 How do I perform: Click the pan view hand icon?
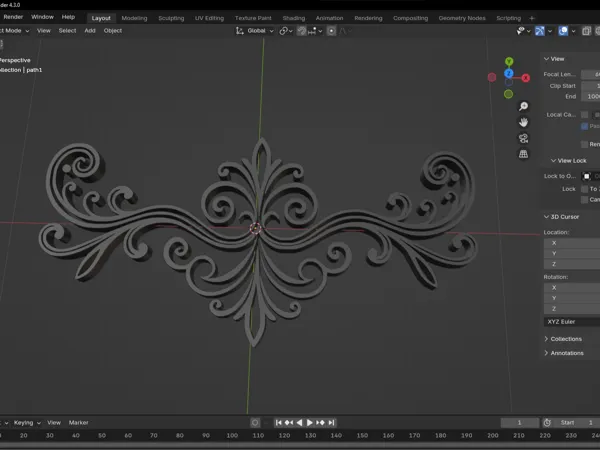pyautogui.click(x=523, y=122)
